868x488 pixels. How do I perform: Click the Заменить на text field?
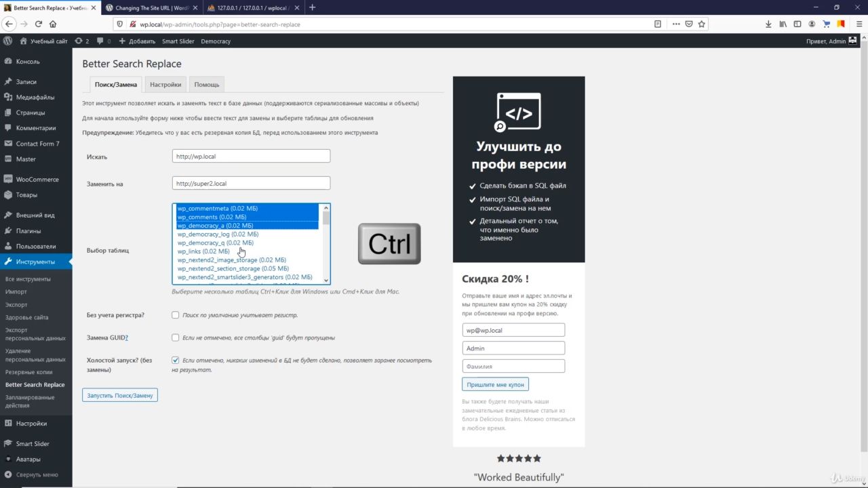(x=251, y=183)
